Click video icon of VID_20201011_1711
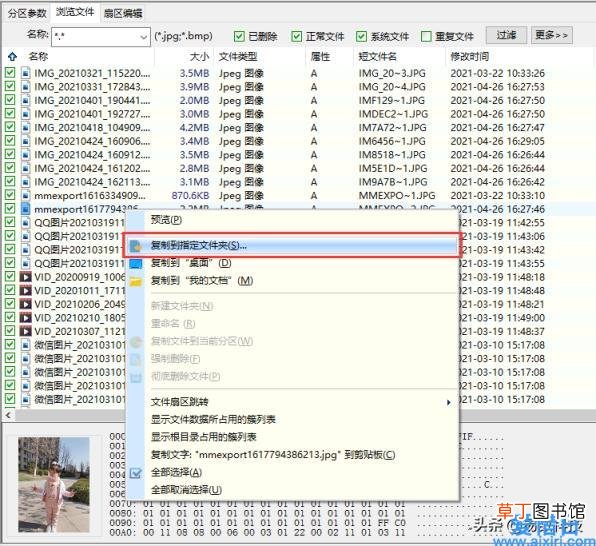Image resolution: width=596 pixels, height=546 pixels. pos(25,290)
